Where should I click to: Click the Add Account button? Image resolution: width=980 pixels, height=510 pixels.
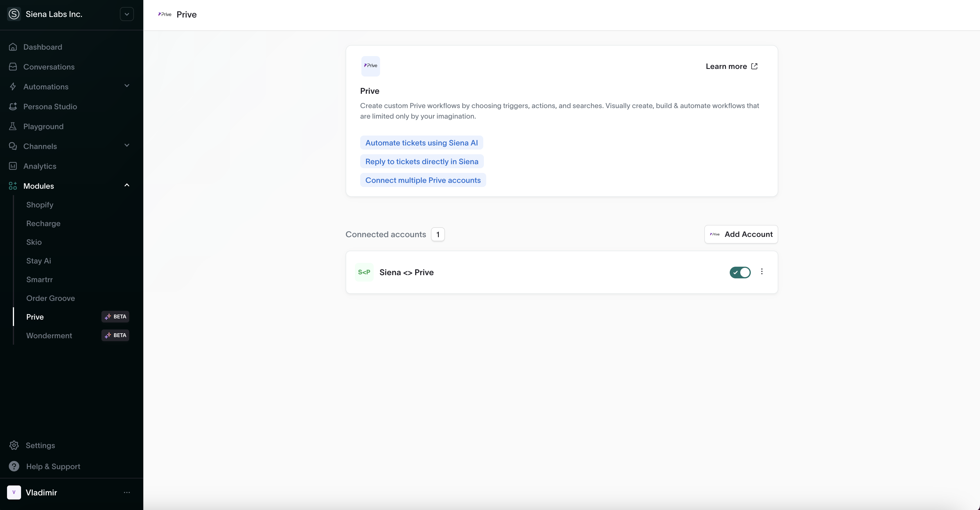(741, 234)
